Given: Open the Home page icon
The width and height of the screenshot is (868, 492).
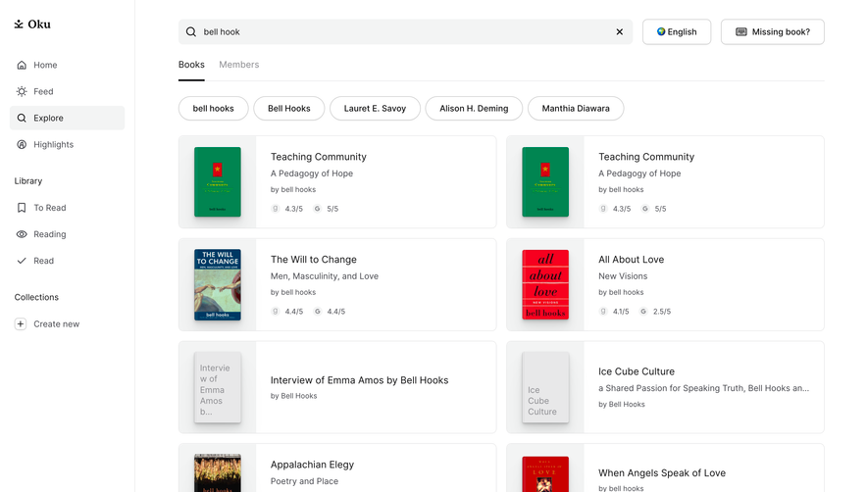Looking at the screenshot, I should click(x=22, y=65).
